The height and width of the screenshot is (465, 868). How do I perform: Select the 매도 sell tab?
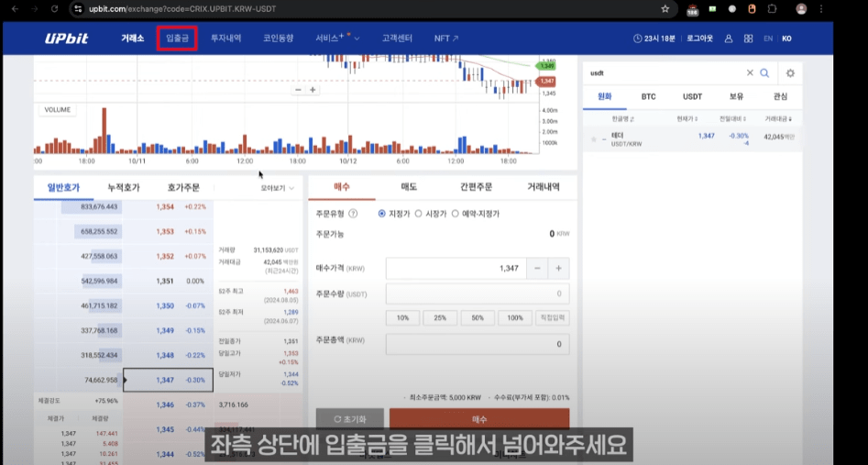pos(409,187)
